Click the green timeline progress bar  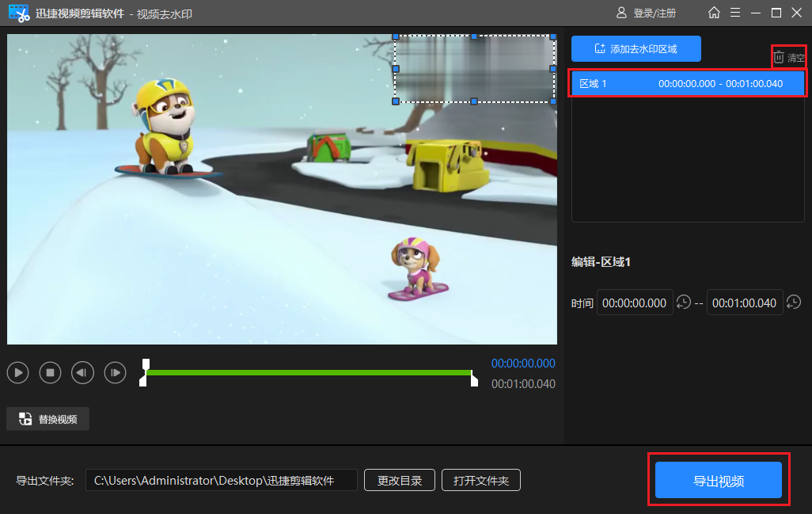[309, 372]
